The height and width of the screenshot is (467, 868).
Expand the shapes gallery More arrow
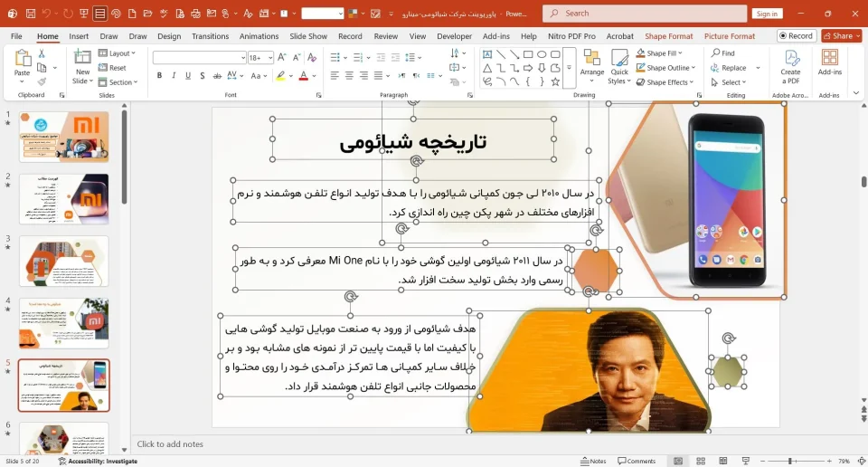[x=569, y=68]
